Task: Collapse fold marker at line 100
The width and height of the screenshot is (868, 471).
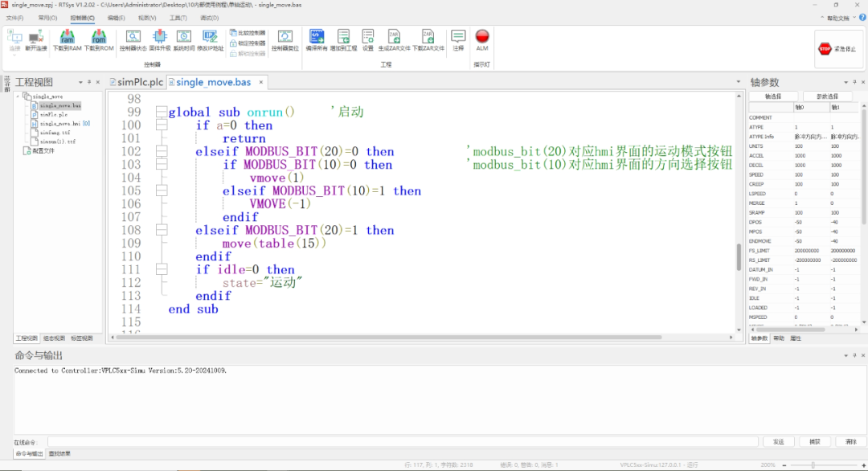Action: (x=161, y=125)
